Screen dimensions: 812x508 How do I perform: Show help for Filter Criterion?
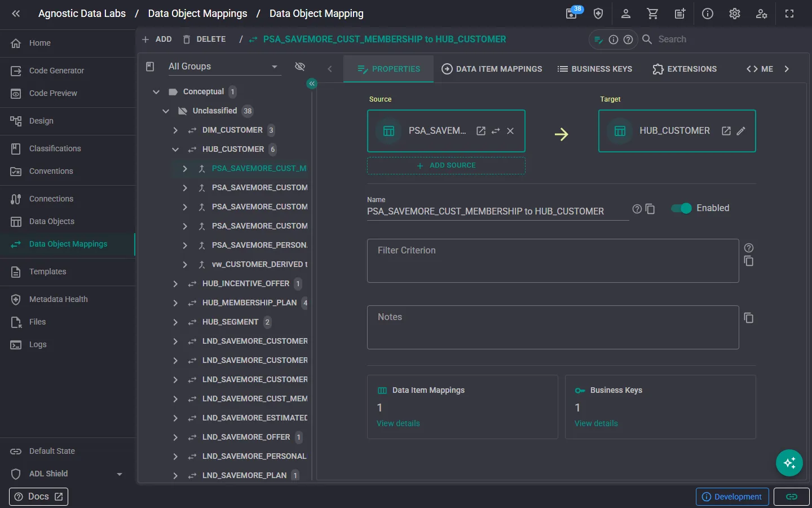click(749, 248)
